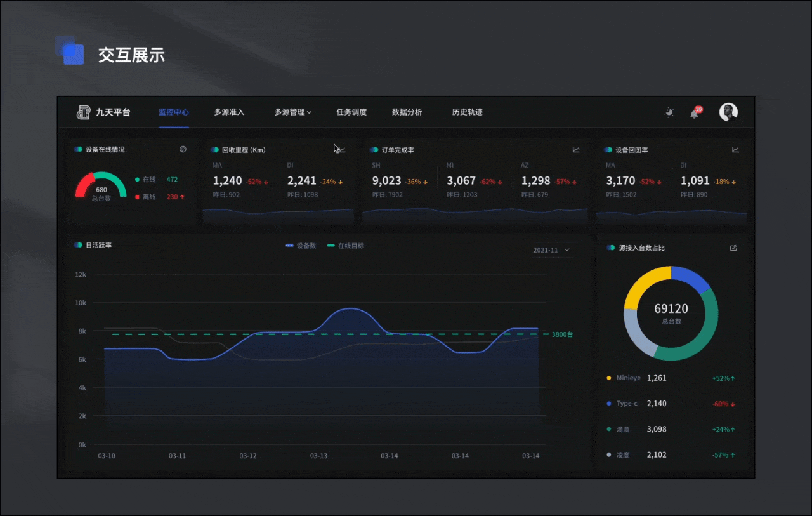Image resolution: width=812 pixels, height=516 pixels.
Task: Toggle the 在线目标 legend series
Action: tap(346, 246)
